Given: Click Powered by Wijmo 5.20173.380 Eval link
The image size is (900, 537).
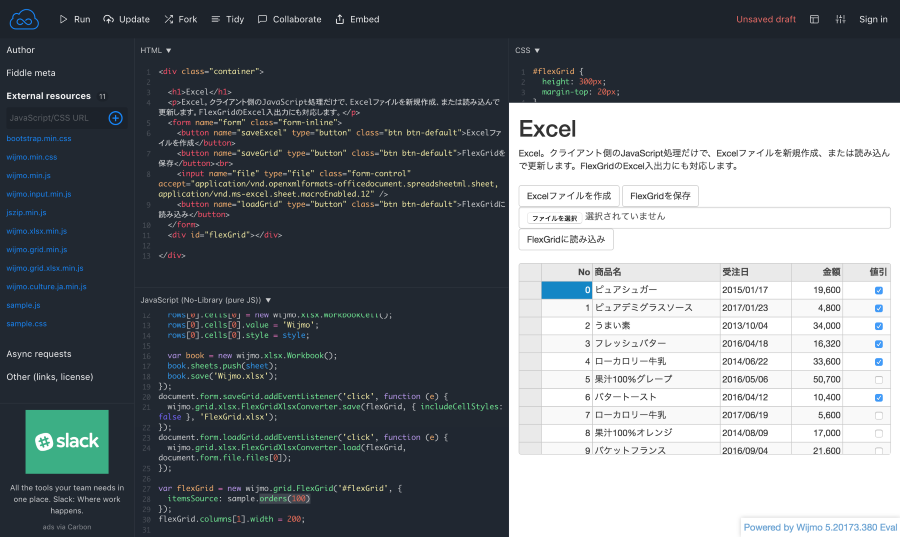Looking at the screenshot, I should click(x=820, y=527).
